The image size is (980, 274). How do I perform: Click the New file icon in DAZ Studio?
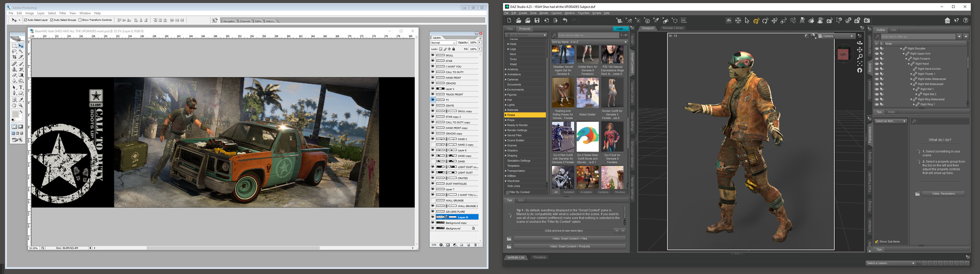tap(509, 20)
